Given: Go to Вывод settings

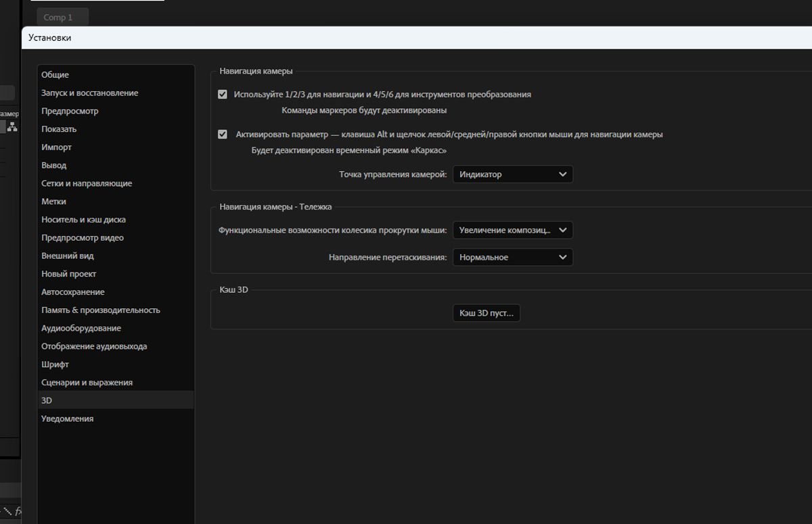Looking at the screenshot, I should click(116, 166).
